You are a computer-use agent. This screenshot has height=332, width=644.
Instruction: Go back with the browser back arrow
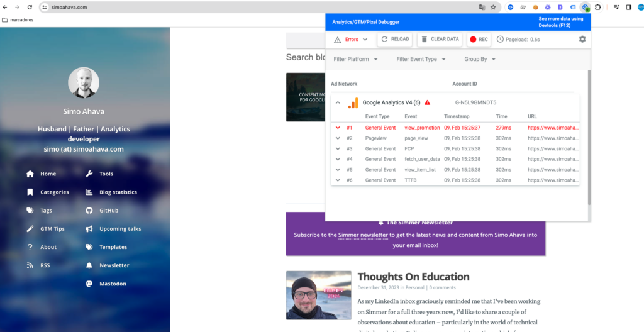click(x=5, y=7)
